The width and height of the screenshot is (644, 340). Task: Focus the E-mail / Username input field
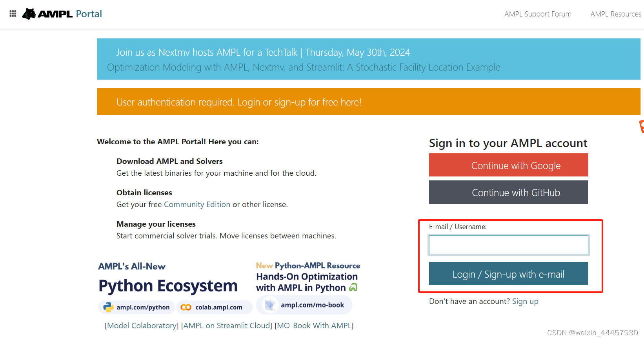[508, 245]
